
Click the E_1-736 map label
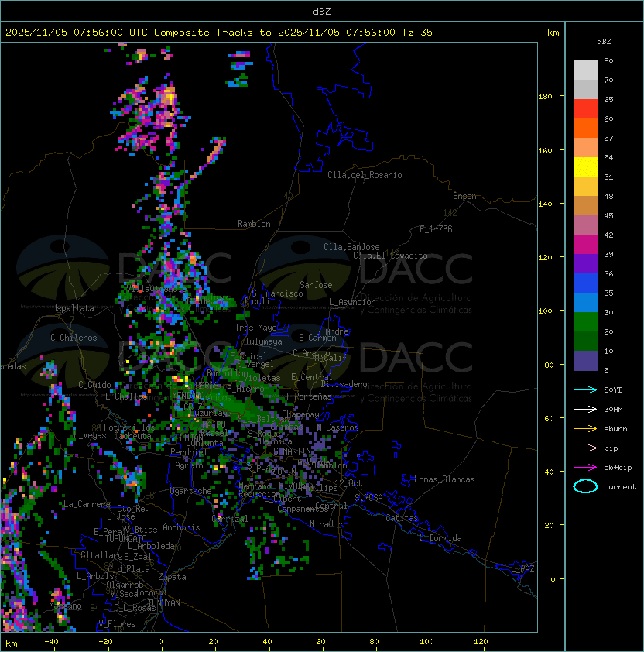[x=436, y=228]
